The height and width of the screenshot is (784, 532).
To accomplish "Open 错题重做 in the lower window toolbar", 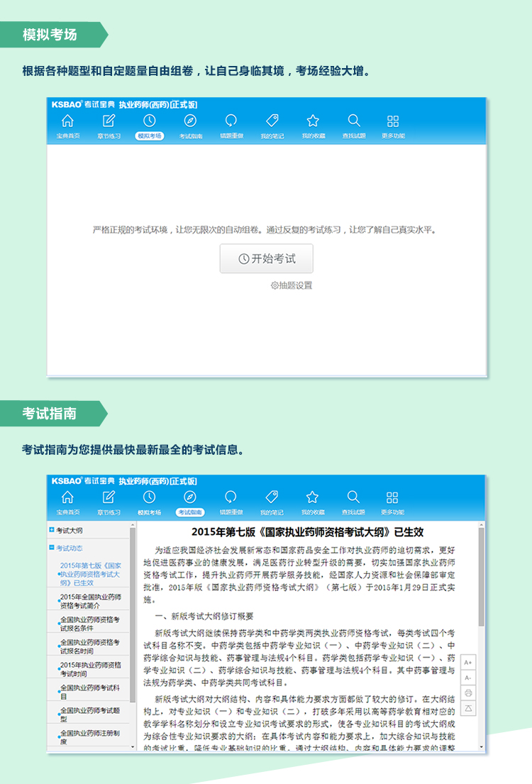I will (x=231, y=503).
